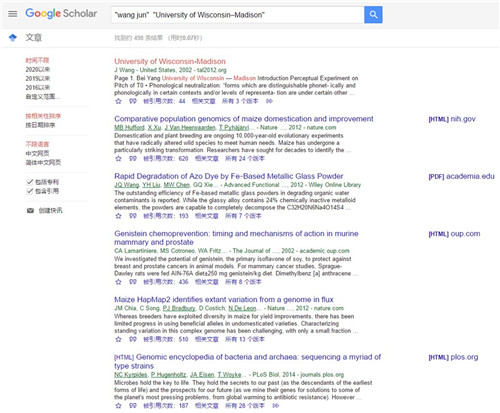
Task: Click the Scholar cap icon beside 文章
Action: (x=13, y=37)
